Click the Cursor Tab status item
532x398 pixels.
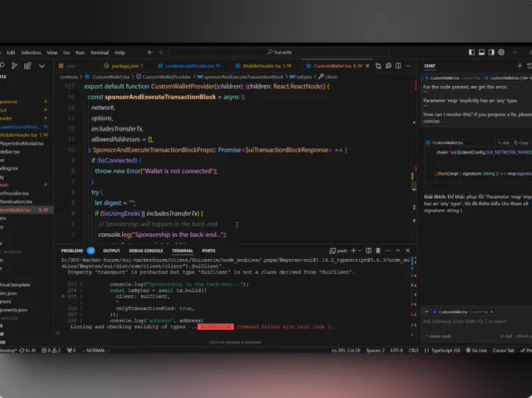[503, 350]
